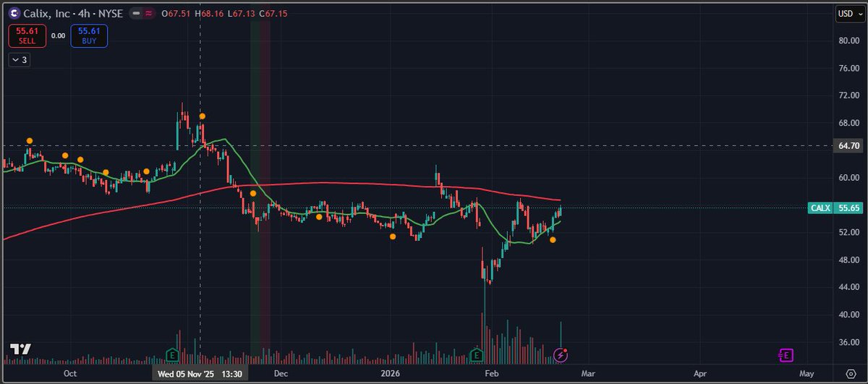Image resolution: width=868 pixels, height=384 pixels.
Task: Open the TradingView logo at chart bottom-left
Action: pos(20,349)
